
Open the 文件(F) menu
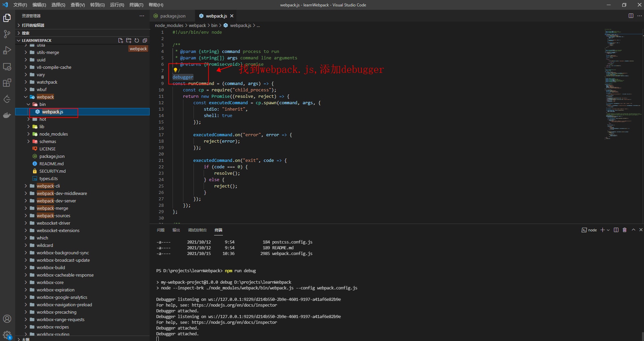pyautogui.click(x=20, y=5)
